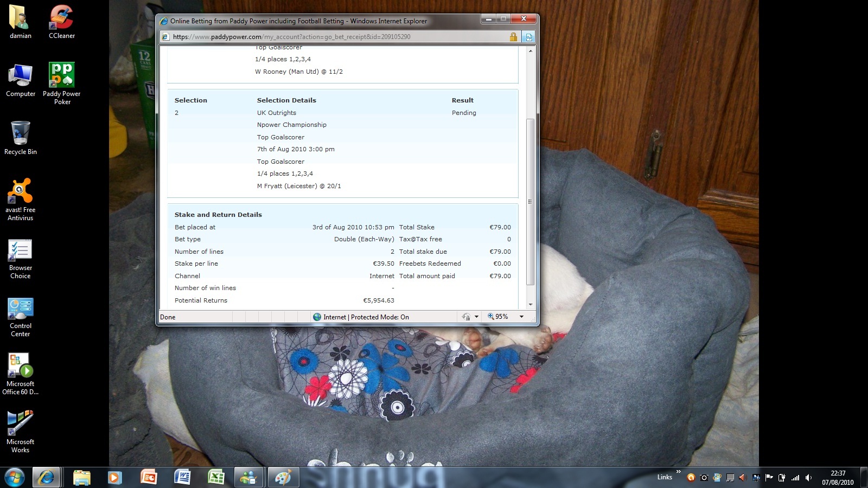Click the paddypower.com address bar URL
The image size is (868, 488).
[291, 37]
